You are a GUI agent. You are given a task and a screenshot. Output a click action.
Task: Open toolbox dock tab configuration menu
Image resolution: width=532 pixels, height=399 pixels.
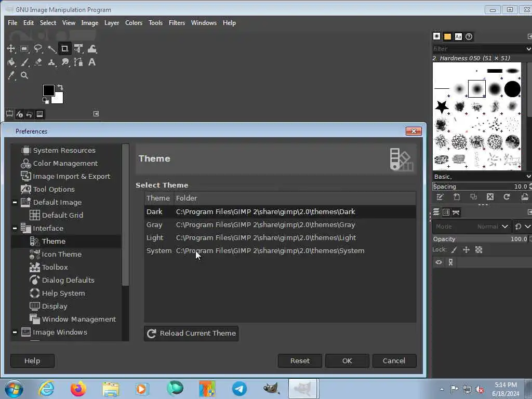pos(96,114)
